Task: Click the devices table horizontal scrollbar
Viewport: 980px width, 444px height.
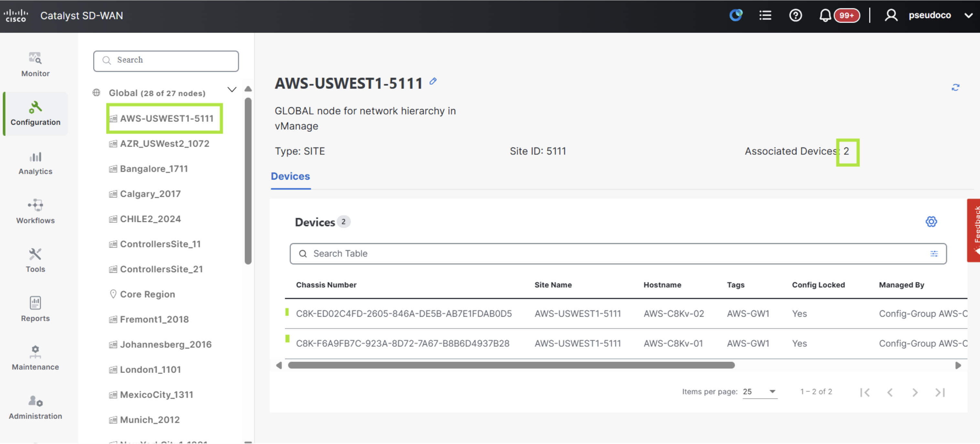Action: tap(511, 365)
